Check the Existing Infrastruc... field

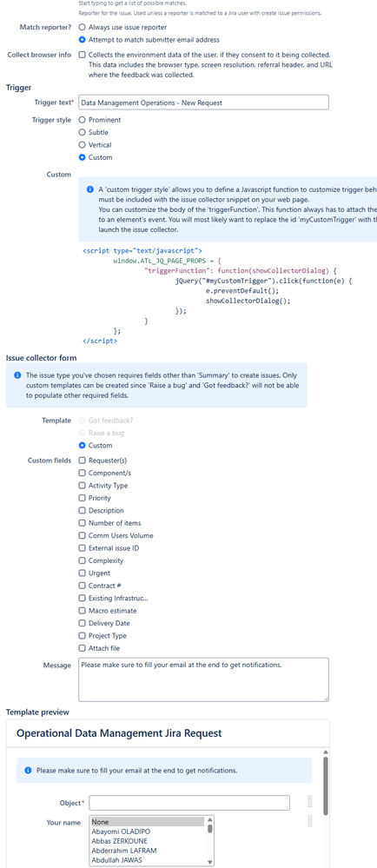[83, 599]
